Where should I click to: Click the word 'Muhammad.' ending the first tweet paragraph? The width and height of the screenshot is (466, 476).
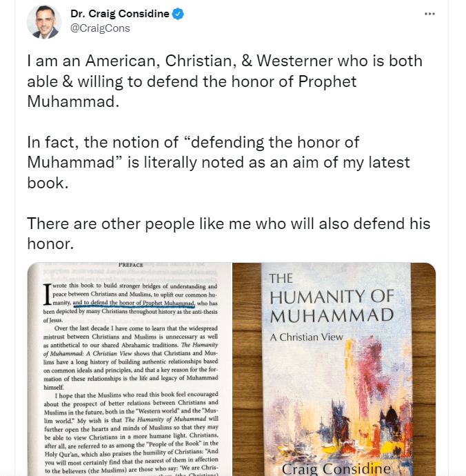pos(73,101)
